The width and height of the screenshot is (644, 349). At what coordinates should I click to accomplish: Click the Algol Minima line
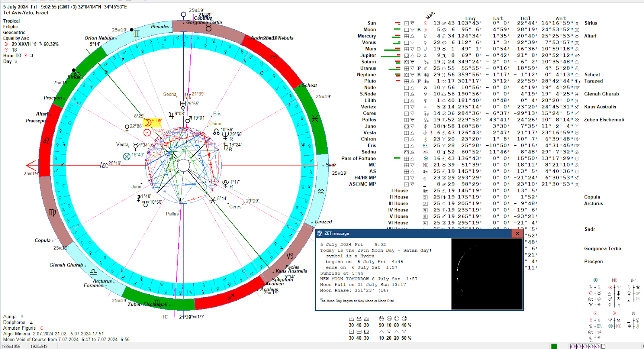(54, 334)
